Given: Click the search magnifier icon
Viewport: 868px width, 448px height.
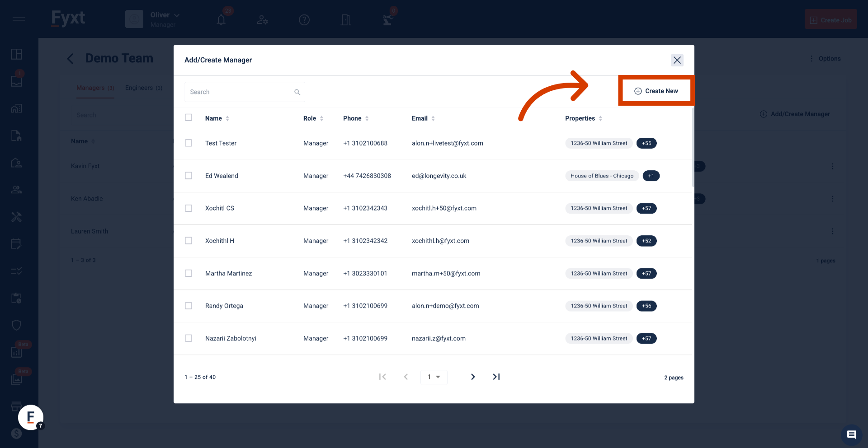Looking at the screenshot, I should pos(297,92).
